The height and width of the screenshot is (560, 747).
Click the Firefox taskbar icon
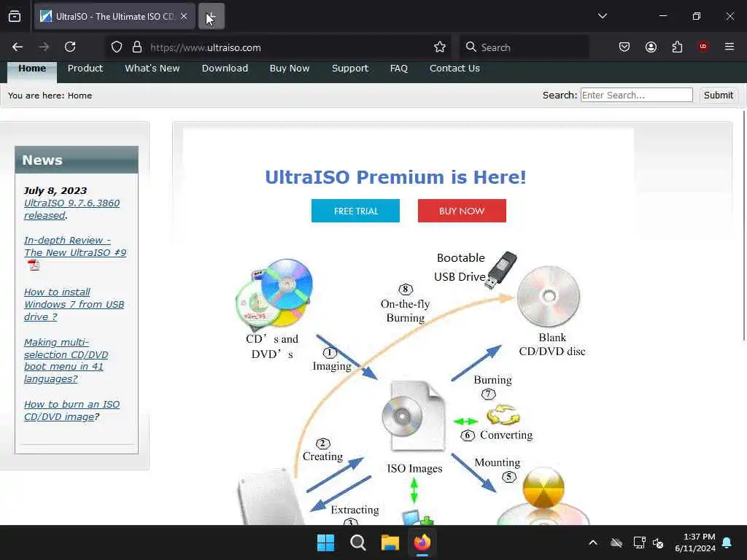click(x=422, y=542)
